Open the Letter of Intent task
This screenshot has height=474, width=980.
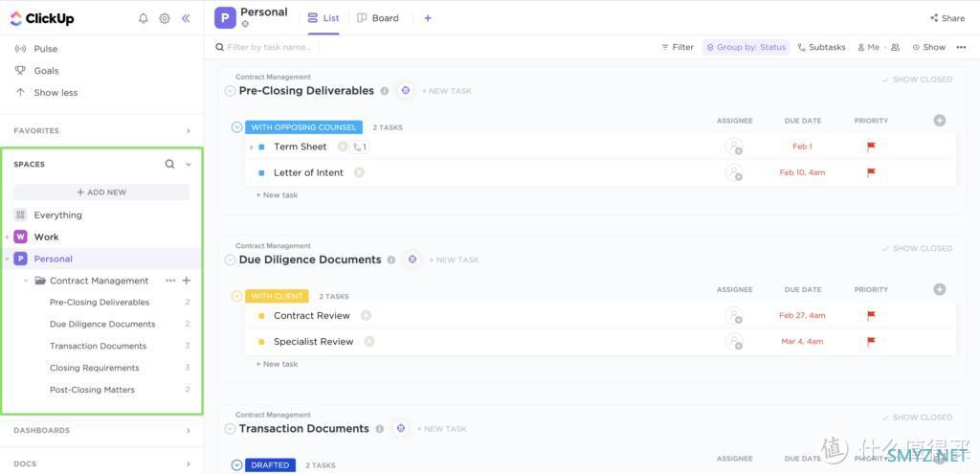point(308,172)
